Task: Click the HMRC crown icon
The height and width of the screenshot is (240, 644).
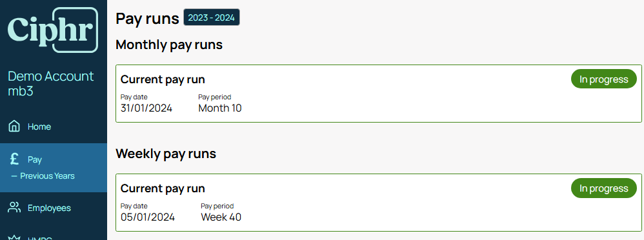Action: [x=14, y=238]
